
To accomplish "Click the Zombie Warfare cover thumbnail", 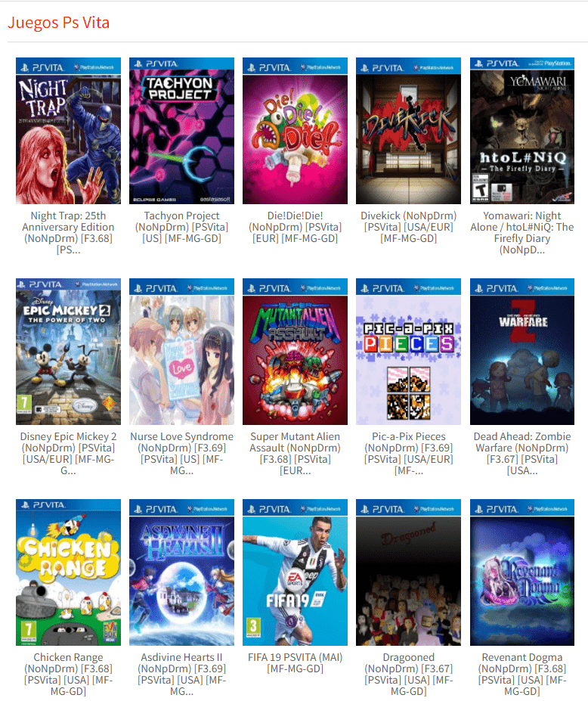I will (522, 352).
